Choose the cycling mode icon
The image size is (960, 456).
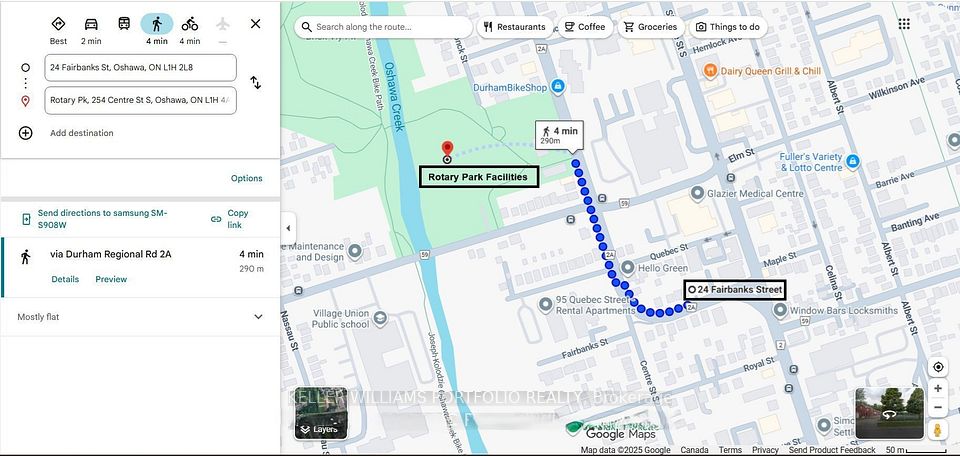[190, 24]
